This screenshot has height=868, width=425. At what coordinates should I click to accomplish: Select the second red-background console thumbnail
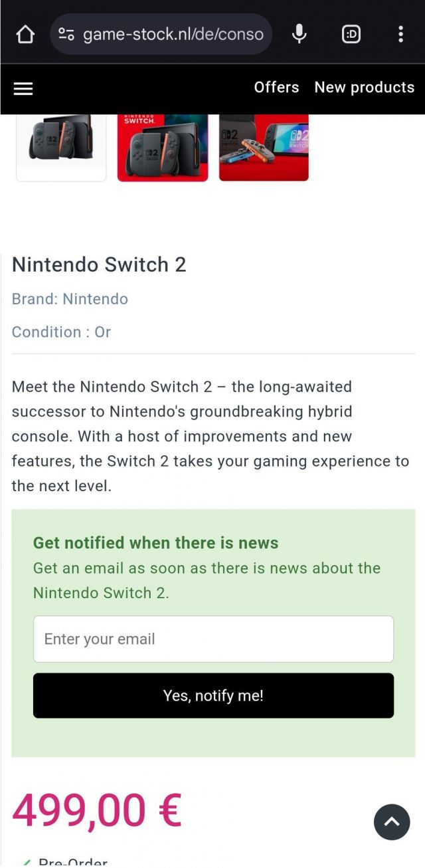pos(163,147)
